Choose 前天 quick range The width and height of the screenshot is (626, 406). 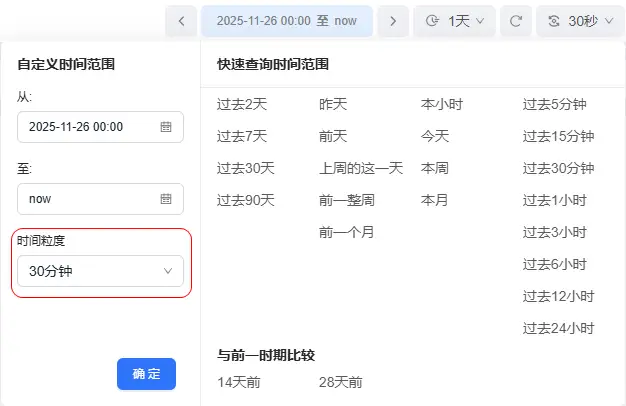click(333, 137)
